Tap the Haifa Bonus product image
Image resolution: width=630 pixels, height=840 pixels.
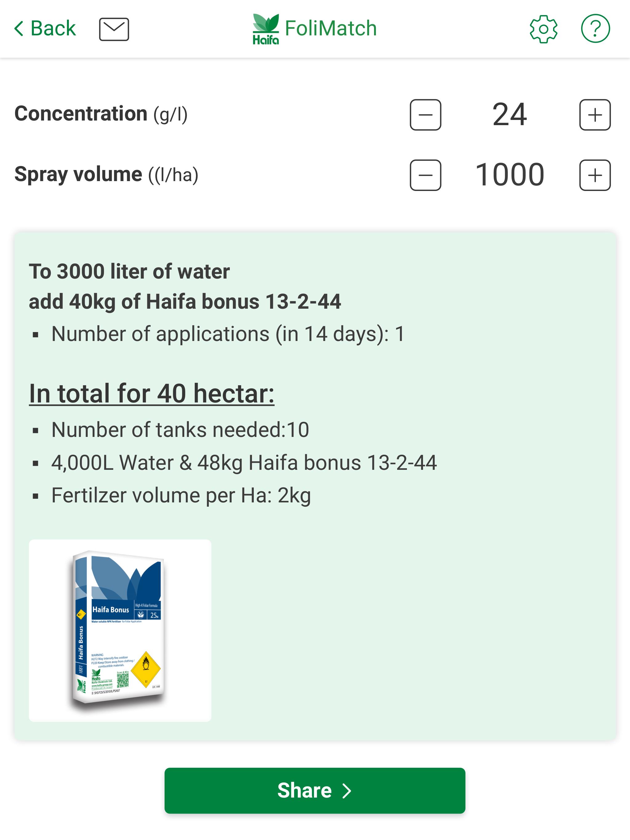[x=120, y=630]
